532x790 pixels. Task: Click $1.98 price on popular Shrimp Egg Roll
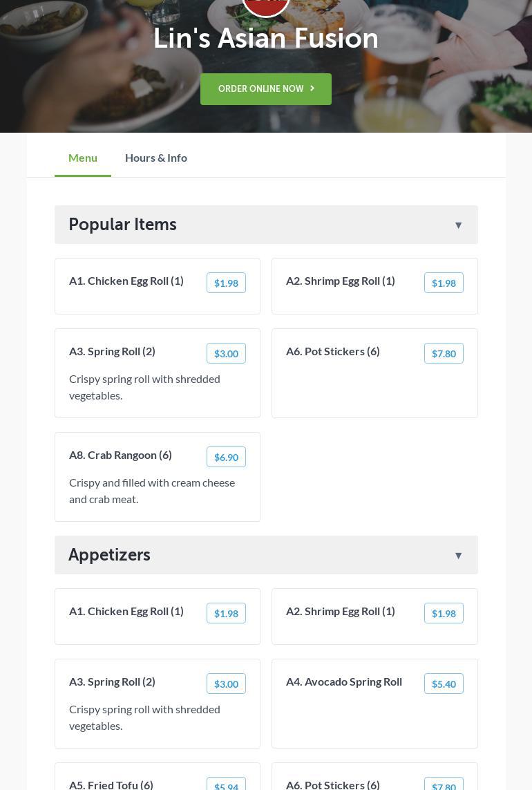pos(444,283)
